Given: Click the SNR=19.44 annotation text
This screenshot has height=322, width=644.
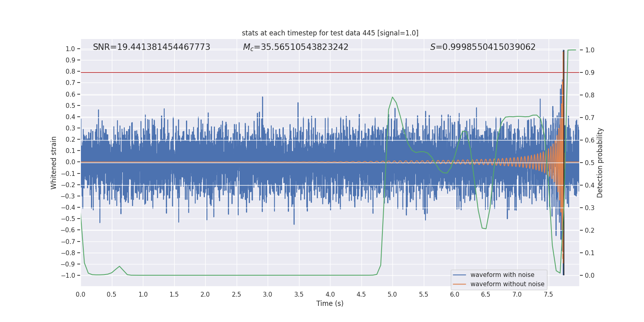Looking at the screenshot, I should tap(152, 47).
